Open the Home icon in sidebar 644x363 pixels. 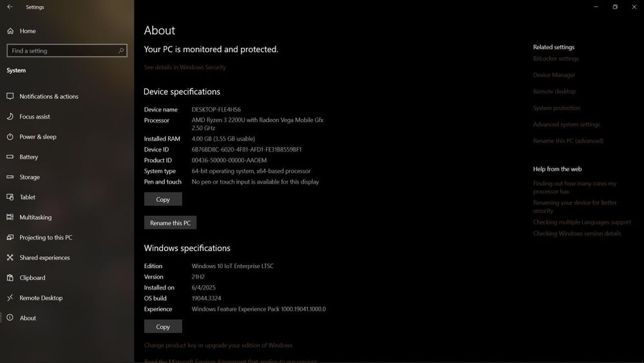[x=10, y=31]
